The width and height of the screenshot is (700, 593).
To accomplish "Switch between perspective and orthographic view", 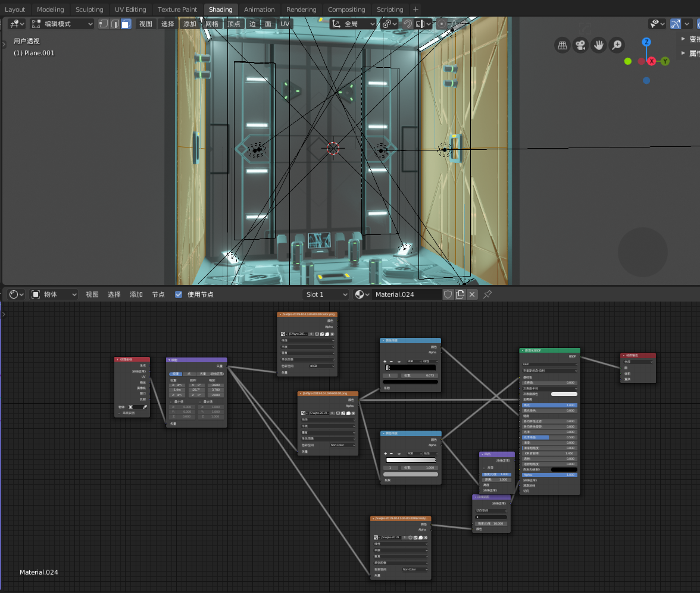I will click(562, 45).
